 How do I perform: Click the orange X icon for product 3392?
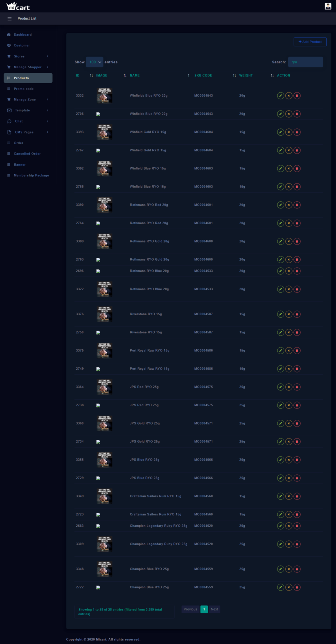click(289, 169)
